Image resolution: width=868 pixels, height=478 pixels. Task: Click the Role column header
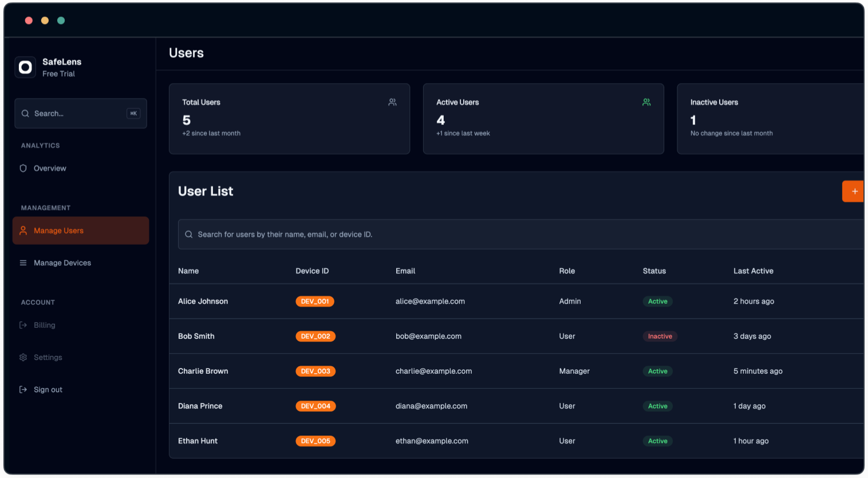pyautogui.click(x=567, y=271)
